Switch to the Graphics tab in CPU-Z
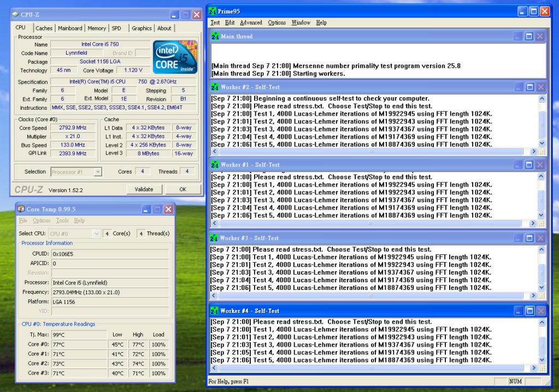Viewport: 559px width, 392px height. (x=142, y=28)
